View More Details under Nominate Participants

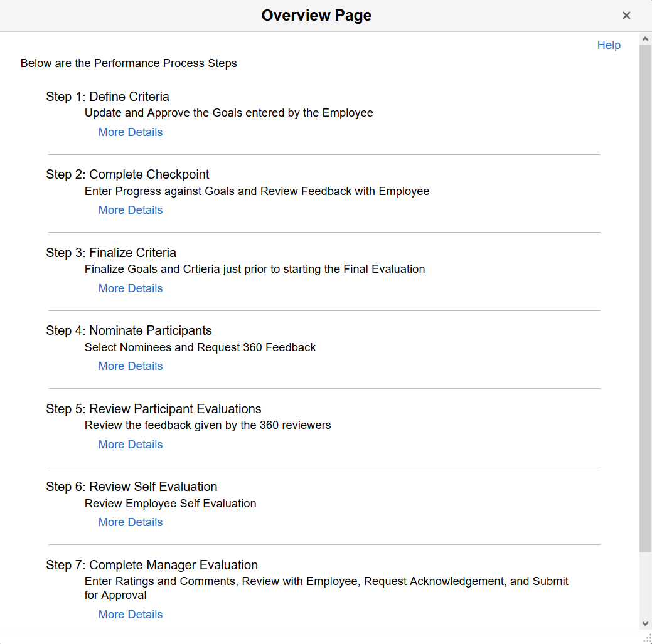point(130,366)
